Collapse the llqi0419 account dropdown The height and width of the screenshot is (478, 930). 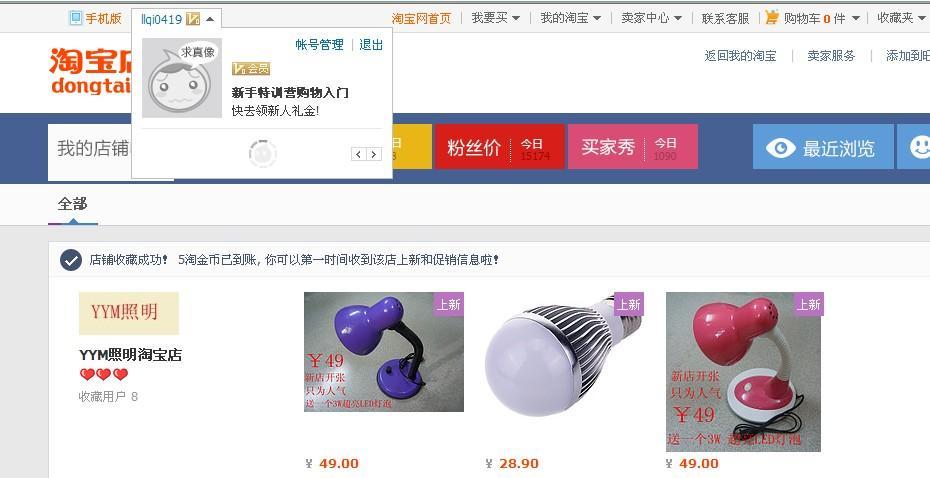tap(209, 19)
